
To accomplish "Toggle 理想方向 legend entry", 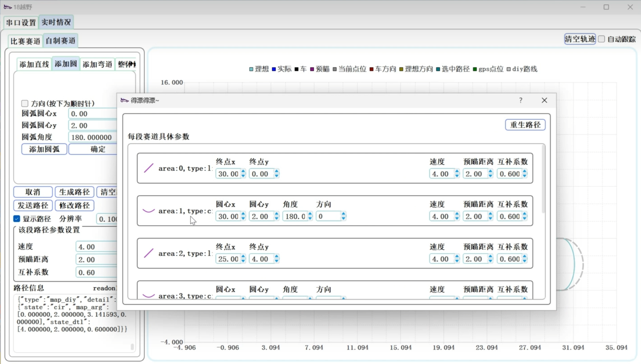I will pos(416,69).
